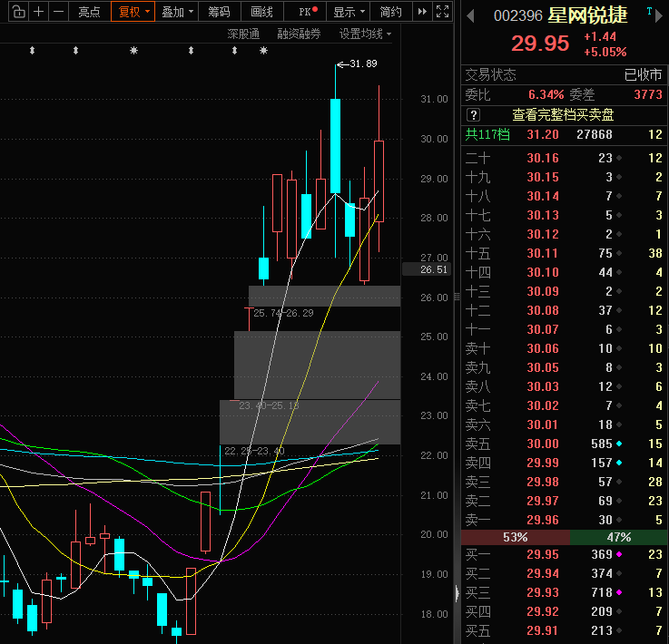Screen dimensions: 669x644
Task: Open the 设置均线 moving average dropdown
Action: click(365, 34)
